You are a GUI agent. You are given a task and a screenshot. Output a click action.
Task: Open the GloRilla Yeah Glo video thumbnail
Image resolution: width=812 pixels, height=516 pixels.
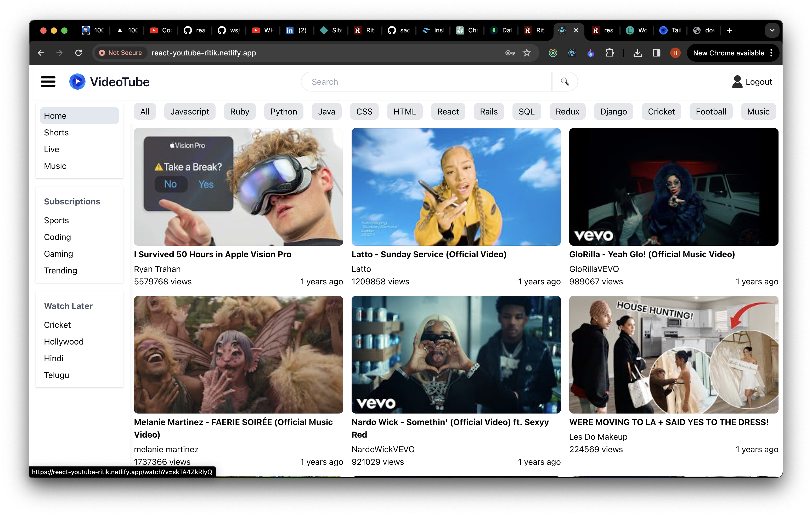point(673,187)
